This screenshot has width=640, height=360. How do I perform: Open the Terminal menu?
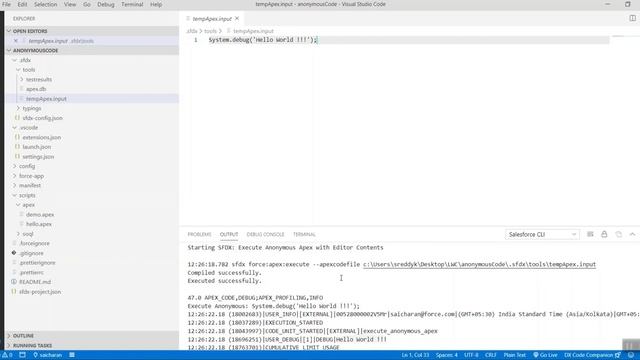[132, 4]
